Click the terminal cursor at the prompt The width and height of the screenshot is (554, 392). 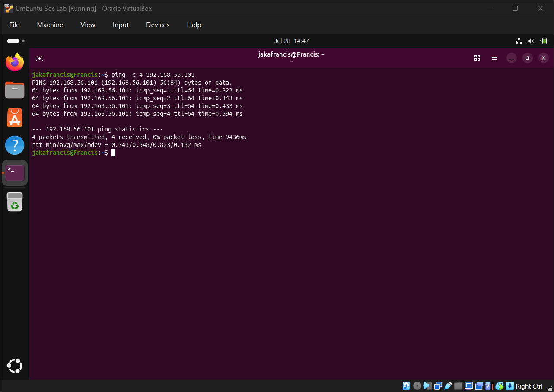113,153
